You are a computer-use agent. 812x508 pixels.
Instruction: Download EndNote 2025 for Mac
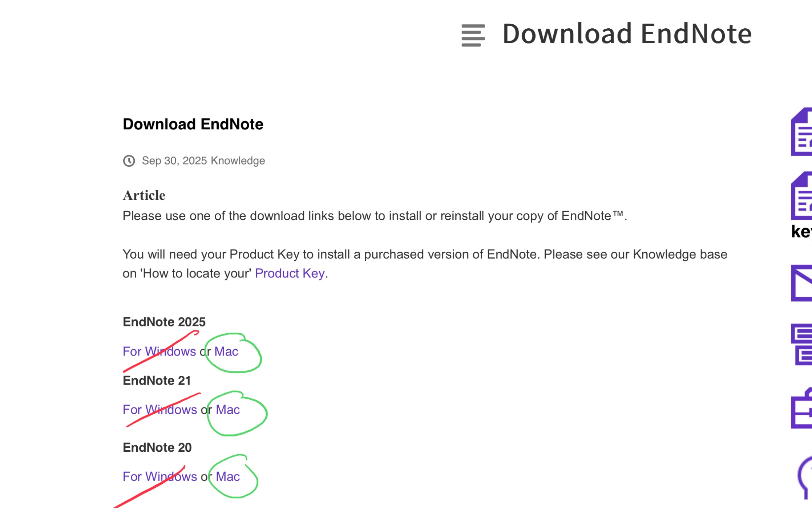[226, 351]
